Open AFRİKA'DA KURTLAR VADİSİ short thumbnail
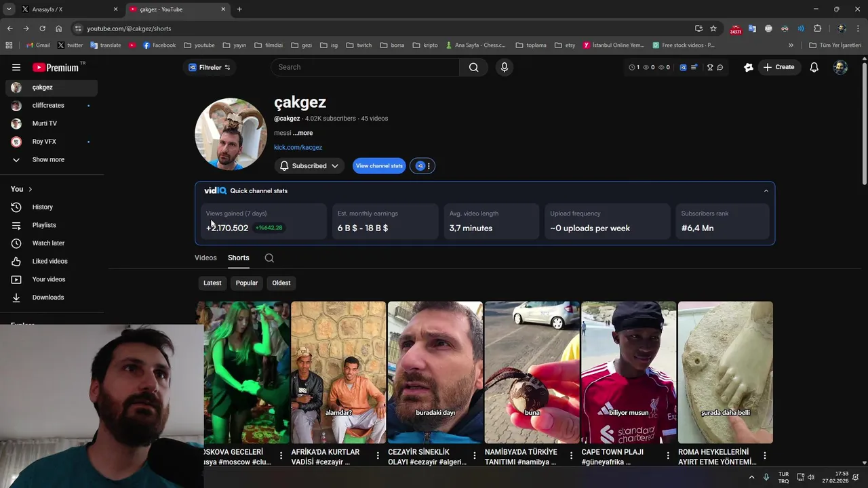 click(x=338, y=373)
